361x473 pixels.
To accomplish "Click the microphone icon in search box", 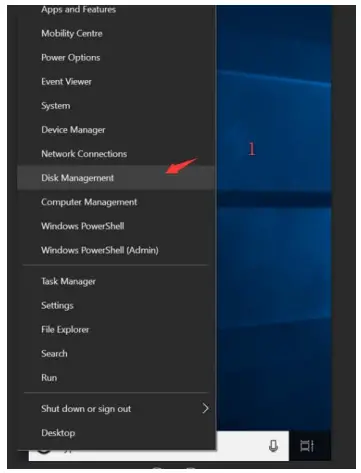I will (273, 446).
